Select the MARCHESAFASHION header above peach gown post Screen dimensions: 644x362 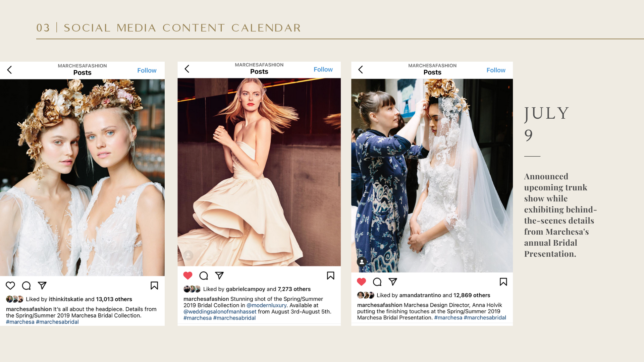(259, 65)
